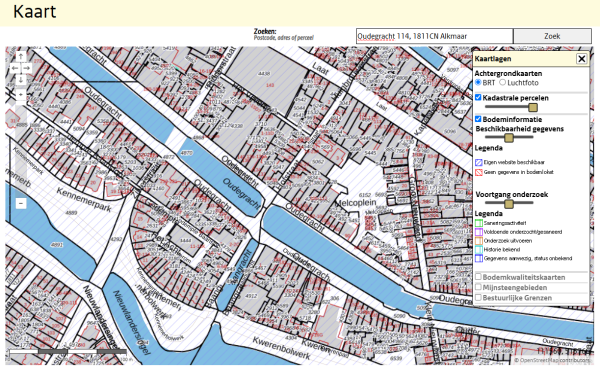Viewport: 600px width, 370px height.
Task: Click Gegevens aanwezig status onbekend swatch
Action: (479, 258)
